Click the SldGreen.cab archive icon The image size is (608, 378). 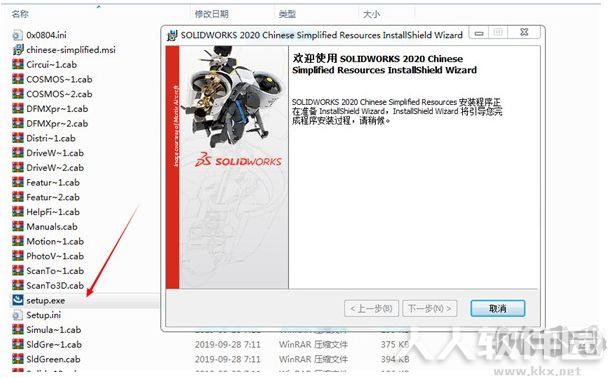pyautogui.click(x=17, y=359)
